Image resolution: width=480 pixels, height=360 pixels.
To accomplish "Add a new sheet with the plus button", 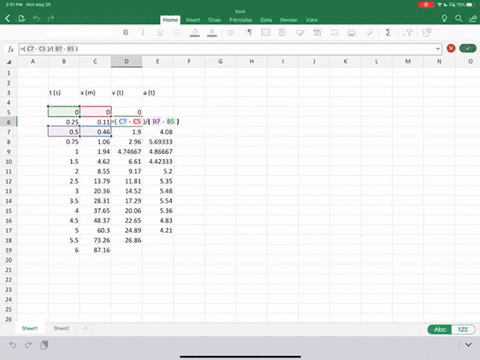I will [x=85, y=328].
